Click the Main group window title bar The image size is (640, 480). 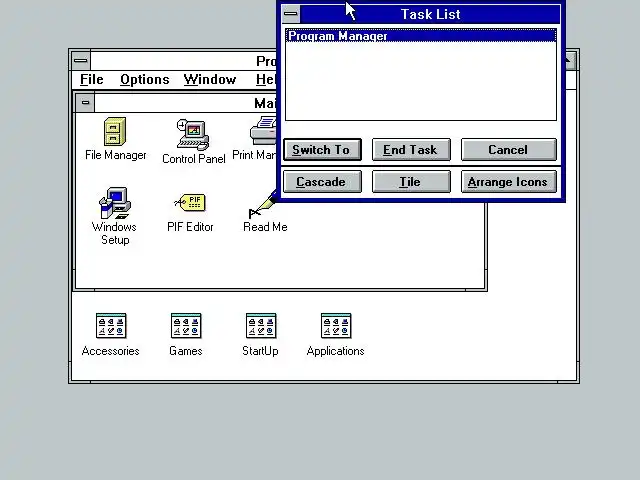[186, 103]
